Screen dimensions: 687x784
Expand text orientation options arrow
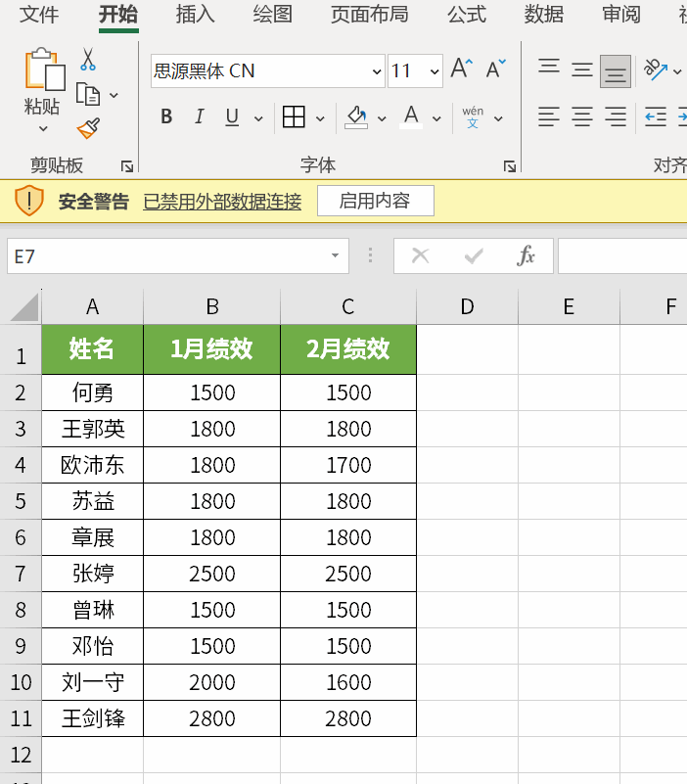pyautogui.click(x=677, y=71)
